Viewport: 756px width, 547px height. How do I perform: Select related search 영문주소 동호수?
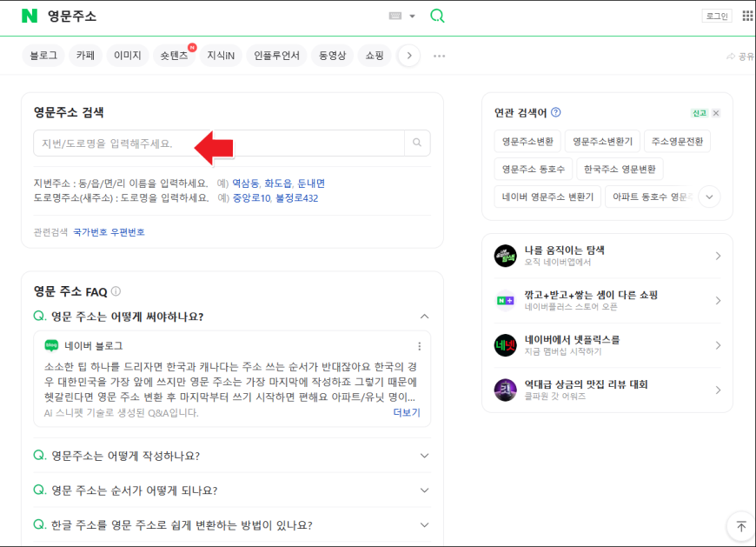pos(534,170)
